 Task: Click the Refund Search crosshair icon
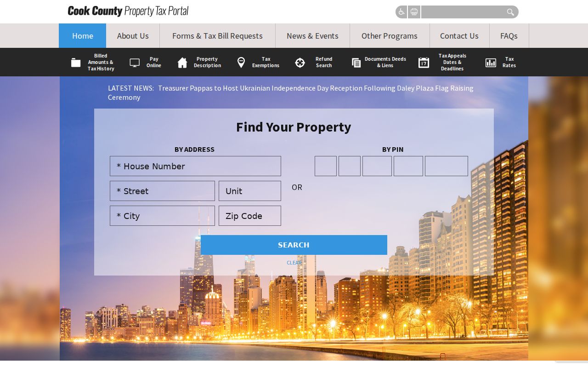[x=300, y=63]
